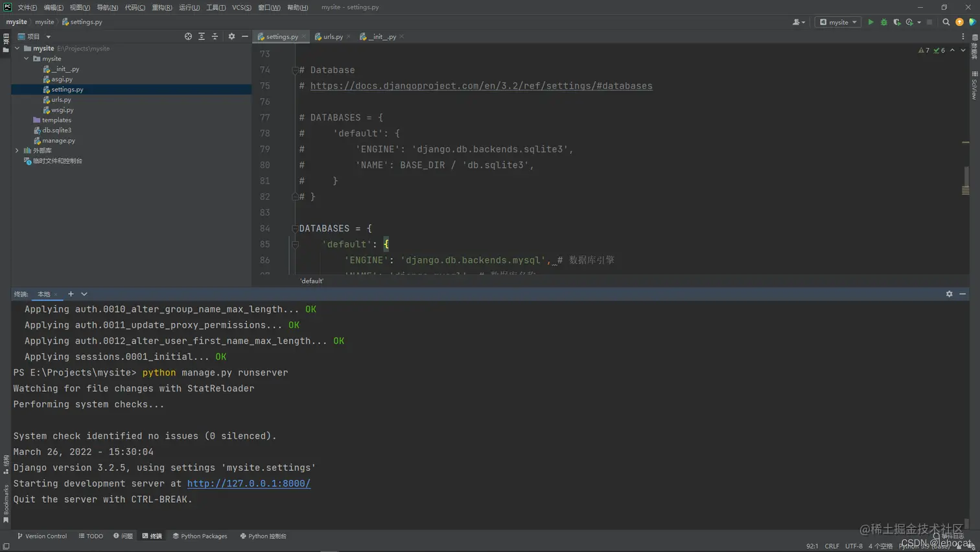Click 'default' breadcrumb below editor

tap(311, 281)
